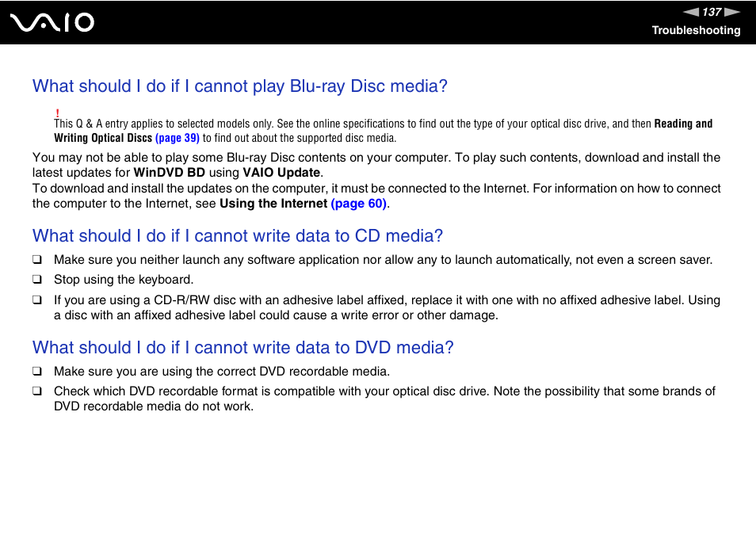Click 'Using the Internet' bold text
Viewport: 756px width, 534px height.
[x=273, y=204]
